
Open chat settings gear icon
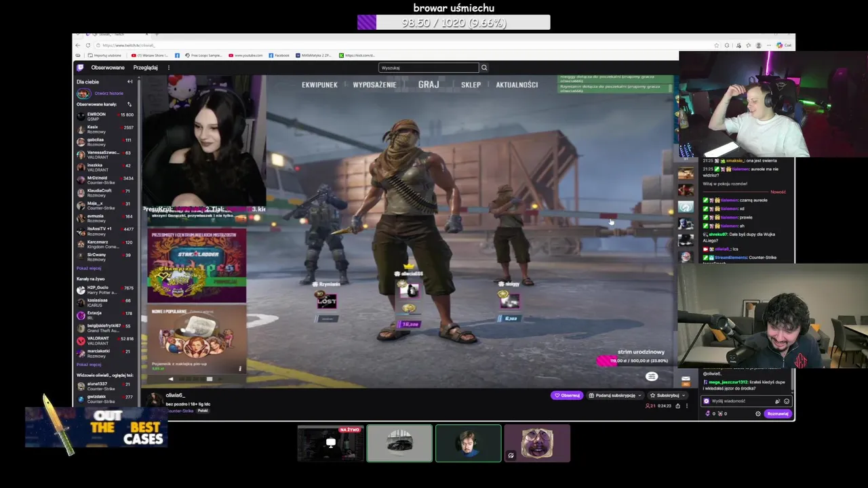click(758, 413)
